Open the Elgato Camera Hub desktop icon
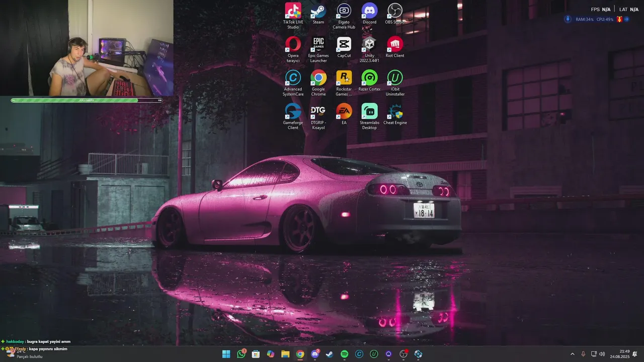Image resolution: width=644 pixels, height=362 pixels. (344, 16)
